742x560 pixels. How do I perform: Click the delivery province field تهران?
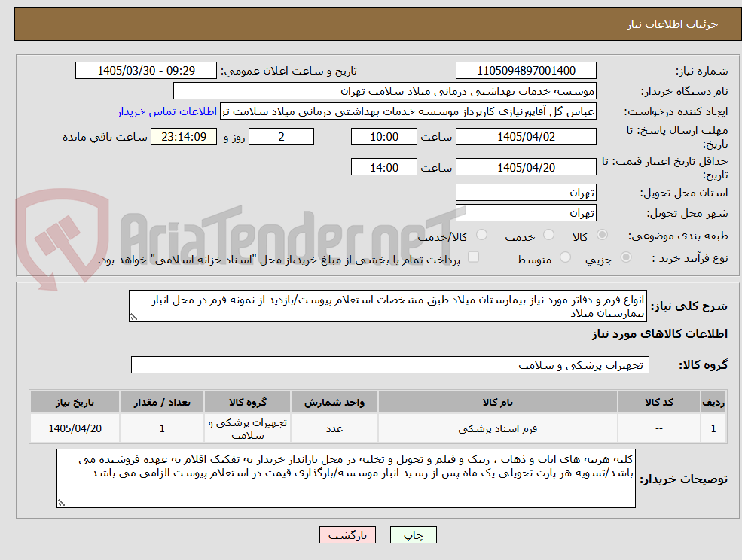pyautogui.click(x=526, y=193)
